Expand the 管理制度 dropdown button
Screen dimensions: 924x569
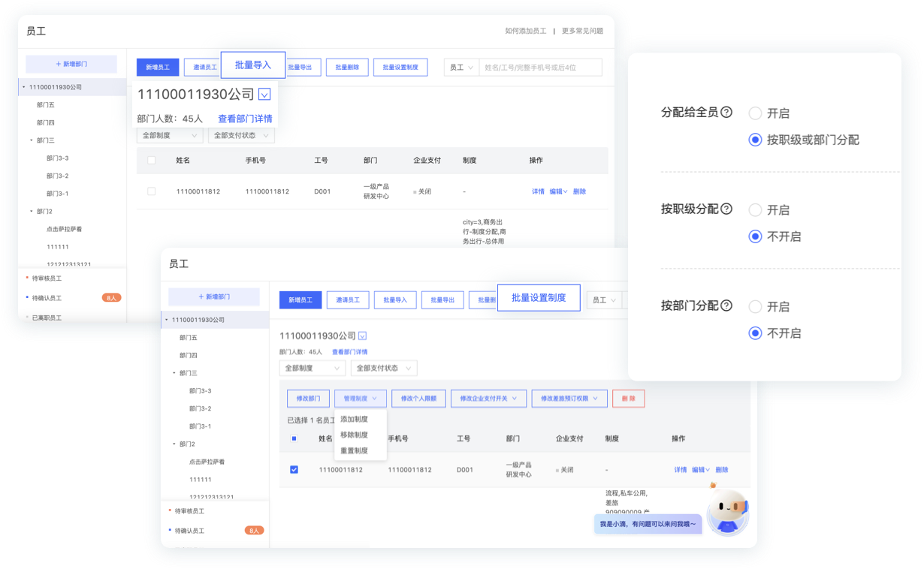[x=360, y=399]
